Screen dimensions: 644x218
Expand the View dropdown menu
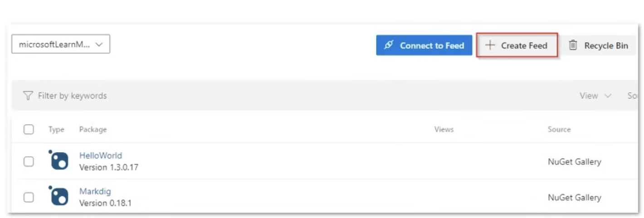pyautogui.click(x=595, y=96)
